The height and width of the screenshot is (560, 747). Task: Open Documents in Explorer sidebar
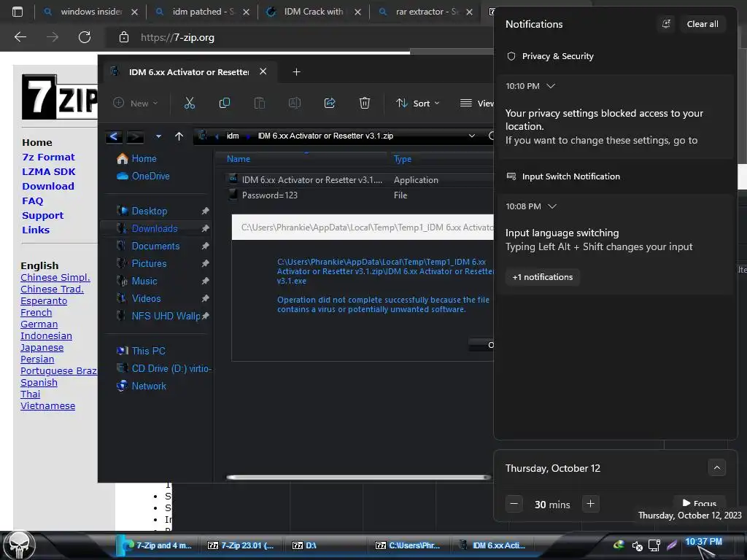click(x=155, y=246)
